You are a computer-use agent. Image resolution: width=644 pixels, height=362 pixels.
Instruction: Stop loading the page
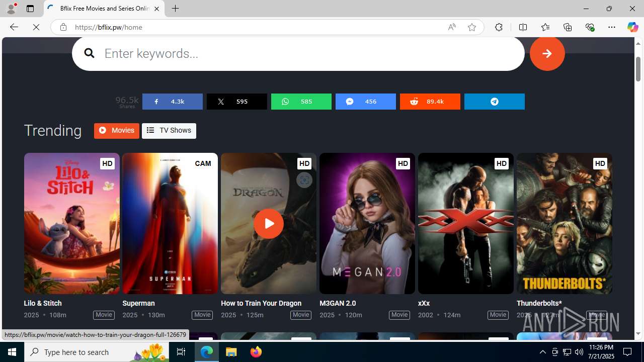[36, 27]
